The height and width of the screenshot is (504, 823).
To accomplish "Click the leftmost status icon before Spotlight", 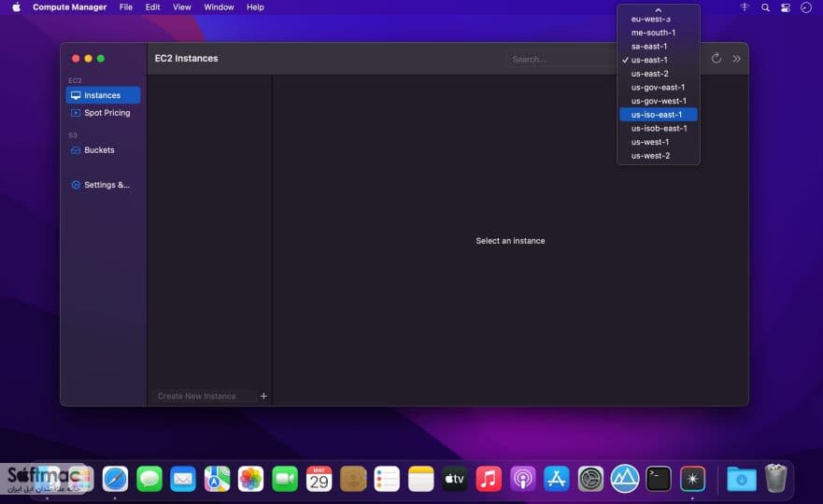I will pos(745,7).
